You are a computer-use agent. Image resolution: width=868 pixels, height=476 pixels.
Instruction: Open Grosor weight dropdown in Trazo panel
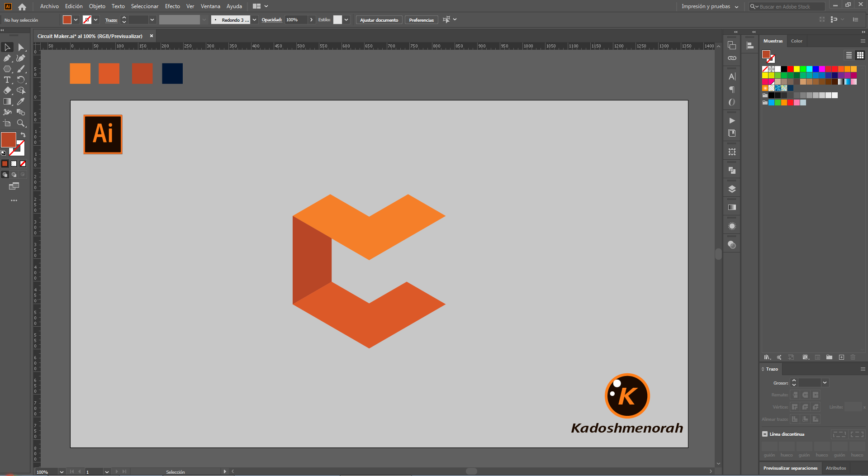[825, 383]
